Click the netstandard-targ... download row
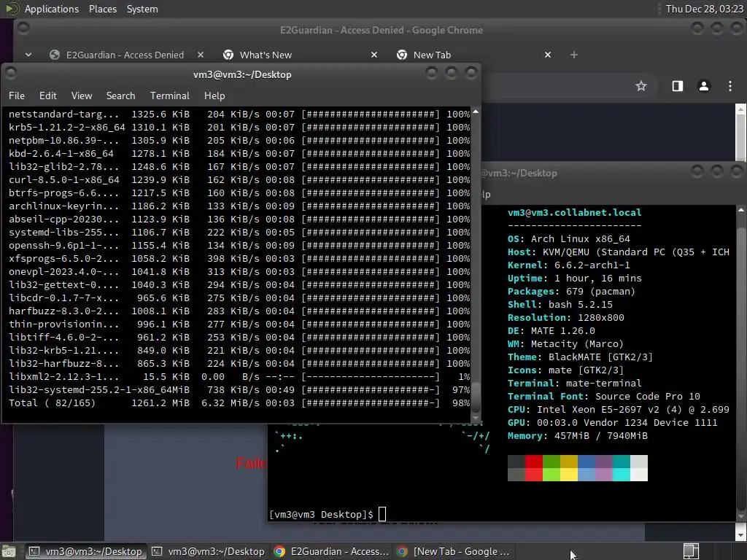The image size is (747, 560). (239, 114)
